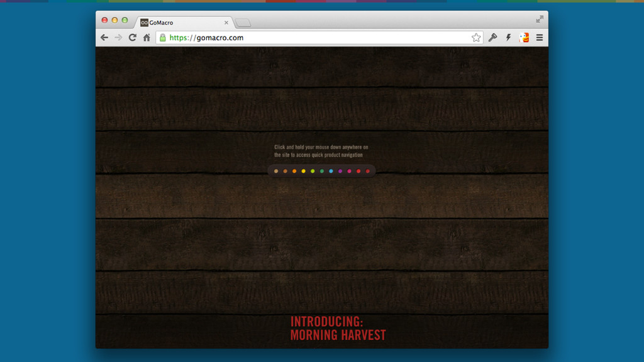Select the last dark red product dot
Screen dimensions: 644x362
pos(367,171)
